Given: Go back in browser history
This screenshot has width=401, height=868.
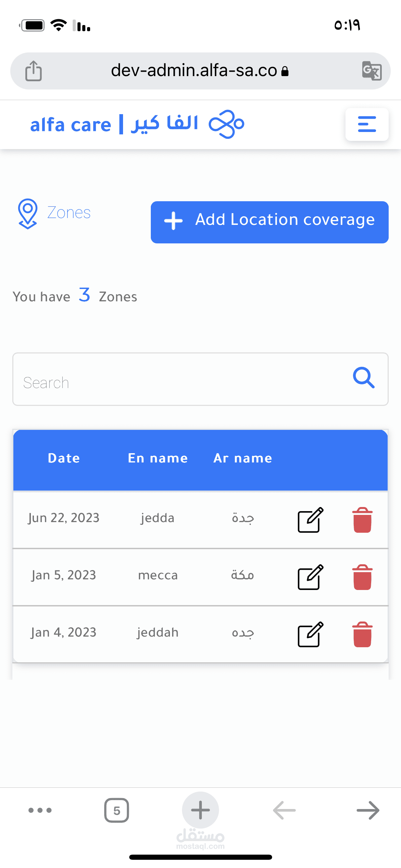Looking at the screenshot, I should tap(284, 810).
